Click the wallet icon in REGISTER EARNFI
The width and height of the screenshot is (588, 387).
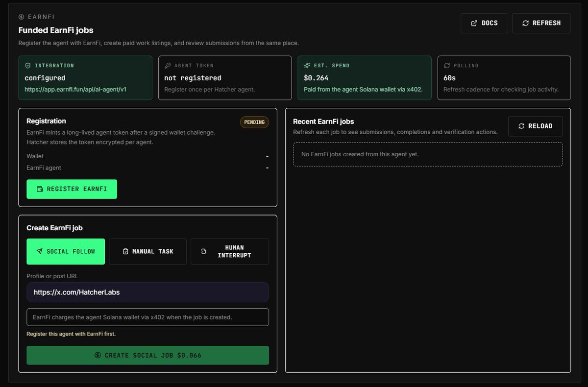[40, 189]
